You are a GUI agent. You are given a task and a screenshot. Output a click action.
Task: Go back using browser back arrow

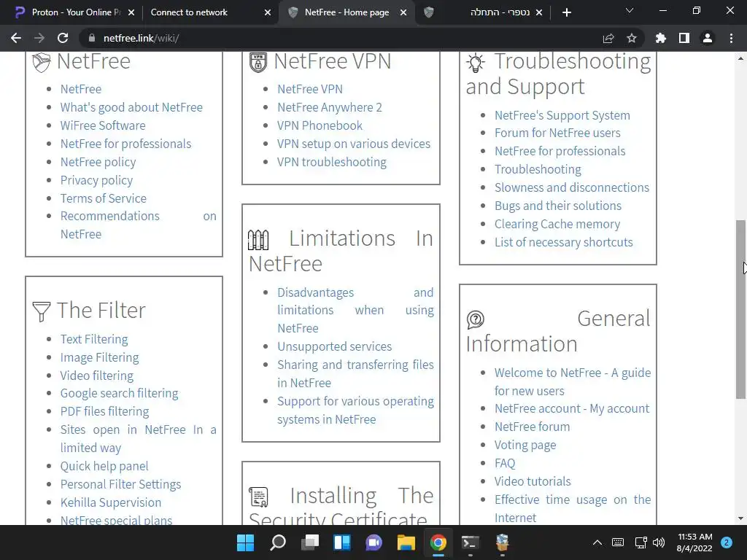[x=16, y=38]
